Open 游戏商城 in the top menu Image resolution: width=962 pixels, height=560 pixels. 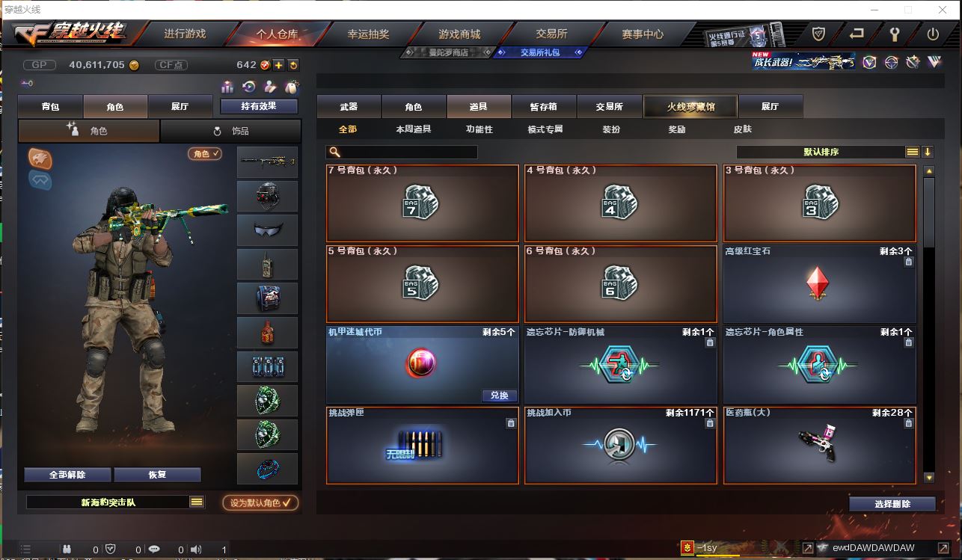459,34
